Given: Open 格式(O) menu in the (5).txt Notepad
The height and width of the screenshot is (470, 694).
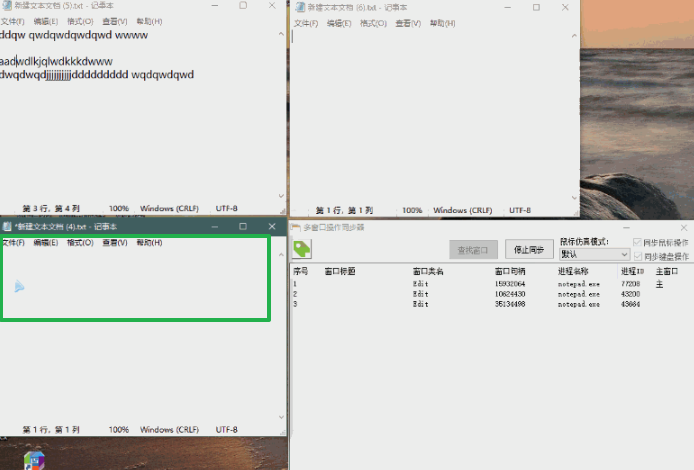Looking at the screenshot, I should (x=80, y=21).
